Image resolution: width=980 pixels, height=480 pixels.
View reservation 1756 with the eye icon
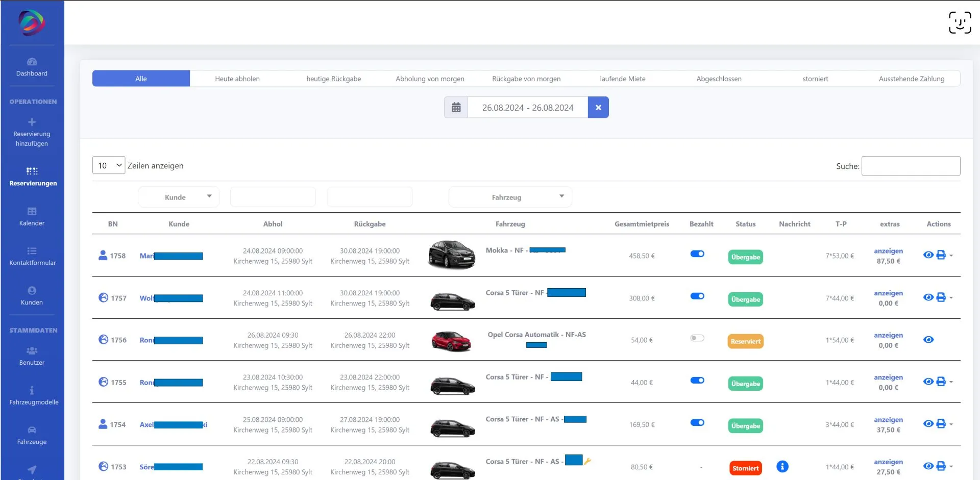(x=928, y=340)
